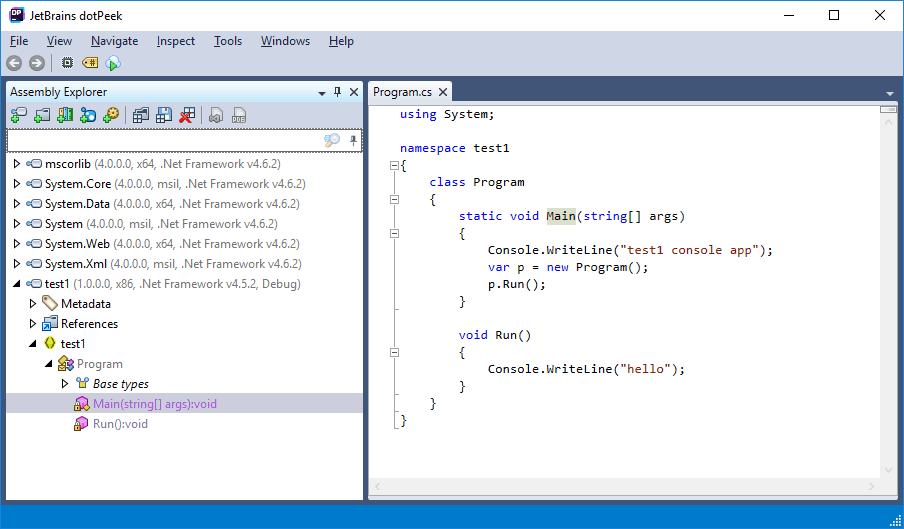The image size is (904, 529).
Task: Click the Open from NuGet packages icon
Action: pos(88,116)
